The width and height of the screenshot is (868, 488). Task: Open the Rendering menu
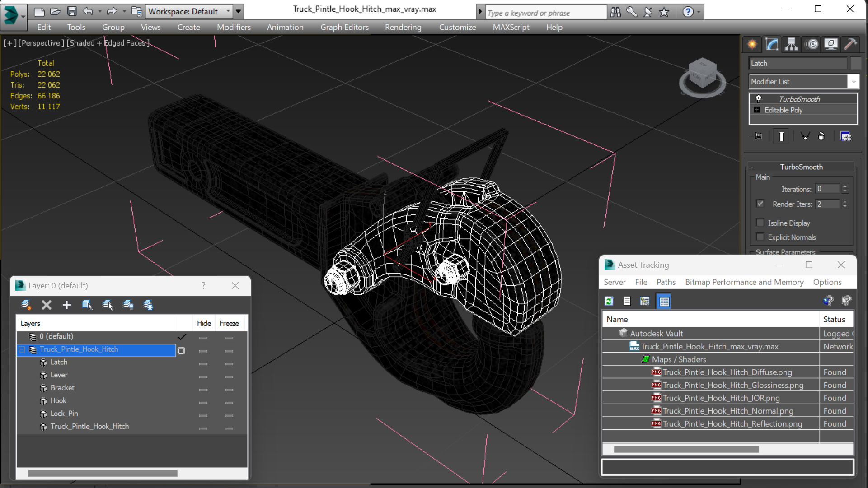pyautogui.click(x=403, y=27)
